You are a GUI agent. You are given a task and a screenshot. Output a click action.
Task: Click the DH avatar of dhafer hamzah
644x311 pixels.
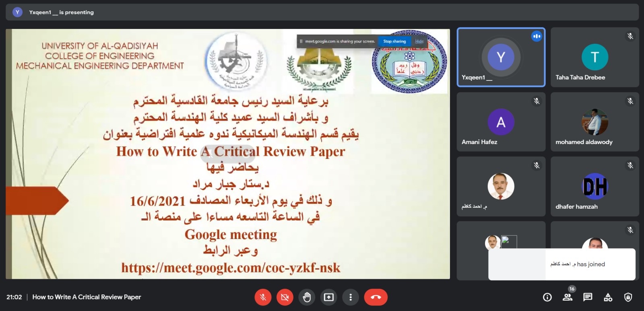595,186
